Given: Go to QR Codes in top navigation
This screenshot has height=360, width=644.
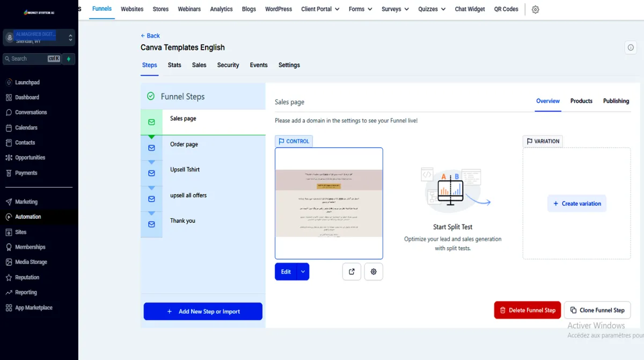Looking at the screenshot, I should click(x=506, y=9).
